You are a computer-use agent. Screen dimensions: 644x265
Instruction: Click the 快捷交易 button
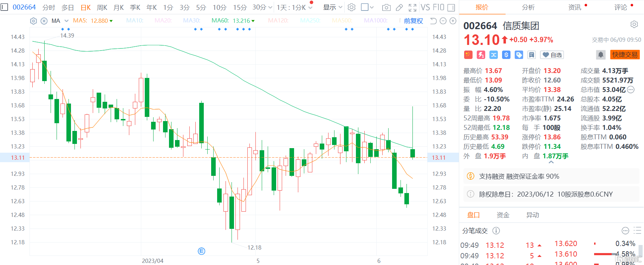coord(625,55)
